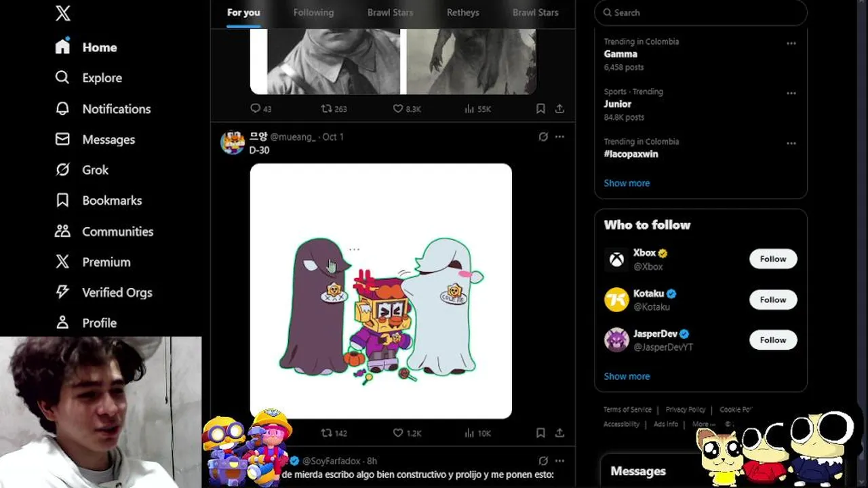This screenshot has width=868, height=488.
Task: Open more options for Gamma trend
Action: [791, 43]
